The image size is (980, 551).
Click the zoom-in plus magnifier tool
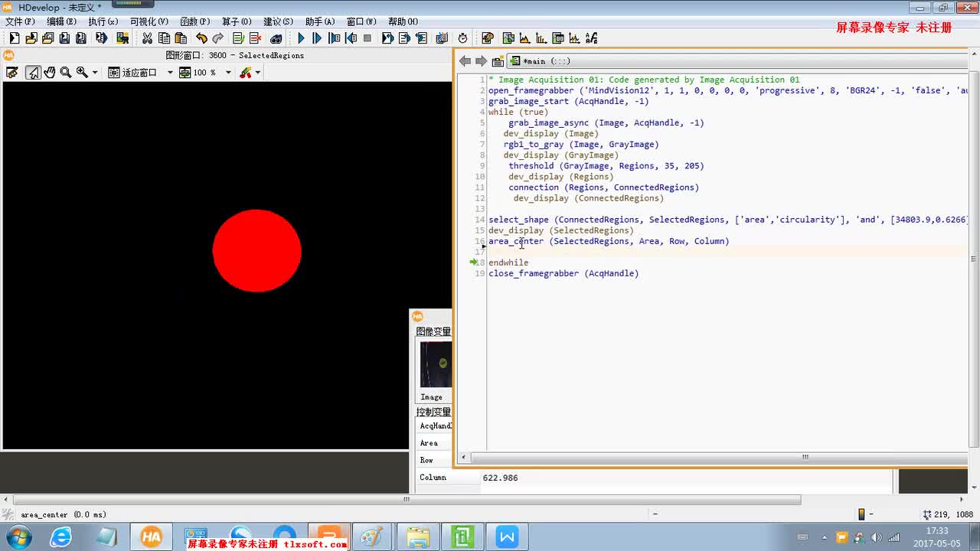click(x=82, y=73)
